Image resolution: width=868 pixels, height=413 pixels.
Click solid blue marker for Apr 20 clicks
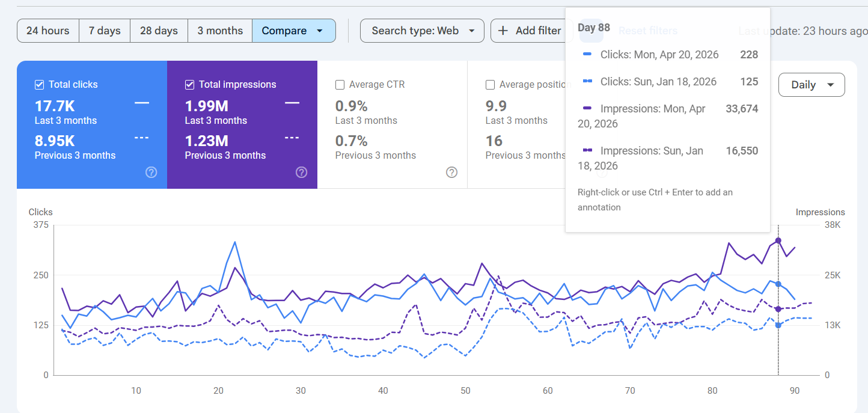click(588, 55)
